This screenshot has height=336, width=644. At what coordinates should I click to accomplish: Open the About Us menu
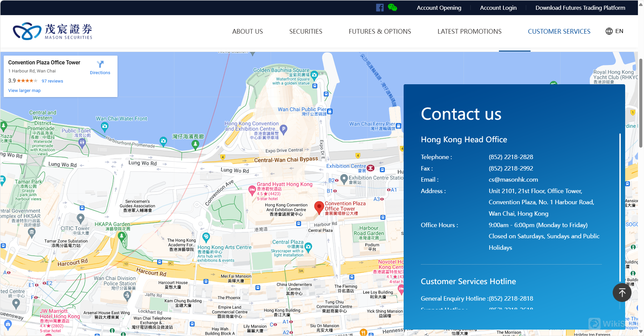[x=247, y=31]
